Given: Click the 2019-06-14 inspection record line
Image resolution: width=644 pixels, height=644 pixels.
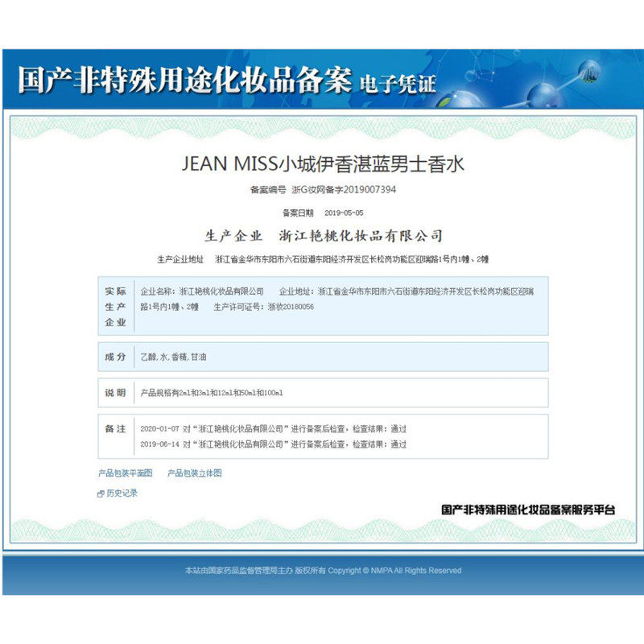Looking at the screenshot, I should tap(273, 444).
